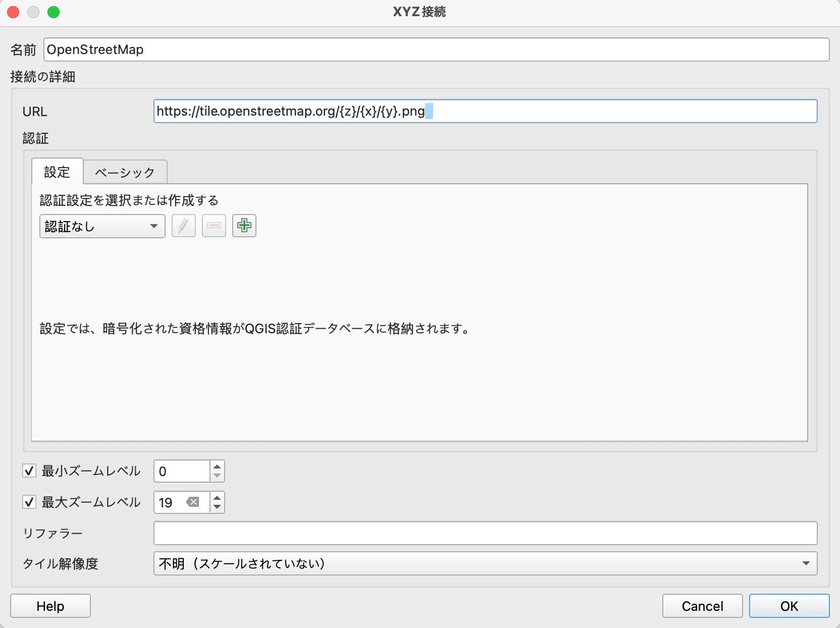Image resolution: width=840 pixels, height=628 pixels.
Task: Click the empty リファラー input field
Action: [485, 533]
